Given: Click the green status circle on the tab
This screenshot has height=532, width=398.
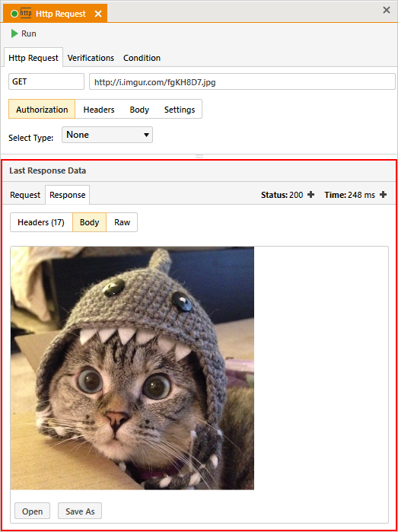Looking at the screenshot, I should pyautogui.click(x=14, y=14).
